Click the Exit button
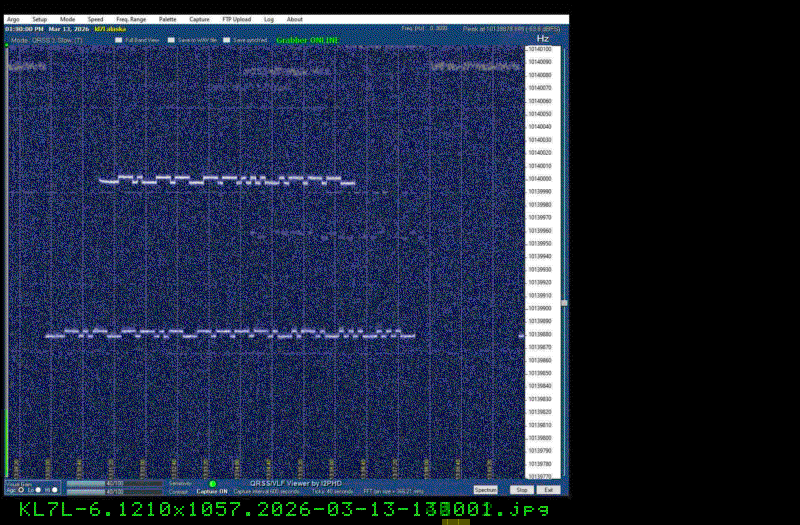This screenshot has width=800, height=525. (x=548, y=490)
